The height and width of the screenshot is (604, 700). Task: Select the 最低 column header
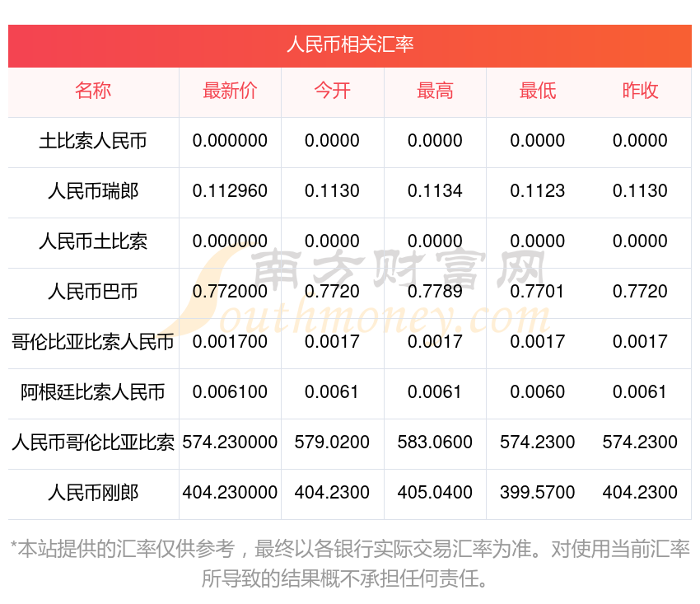(x=538, y=91)
